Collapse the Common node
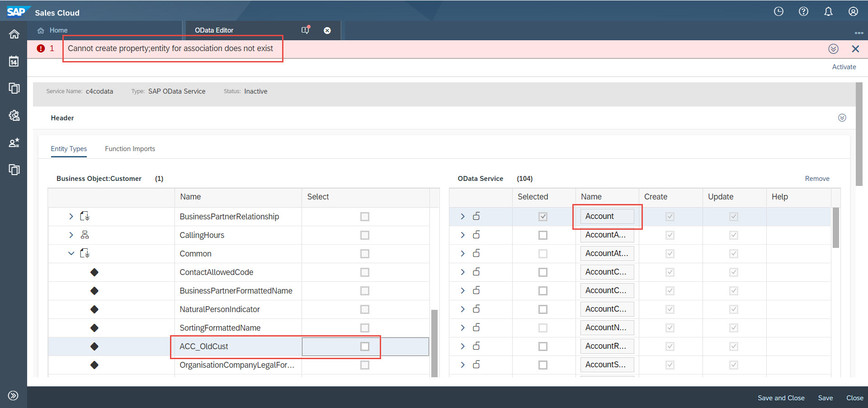 tap(71, 253)
